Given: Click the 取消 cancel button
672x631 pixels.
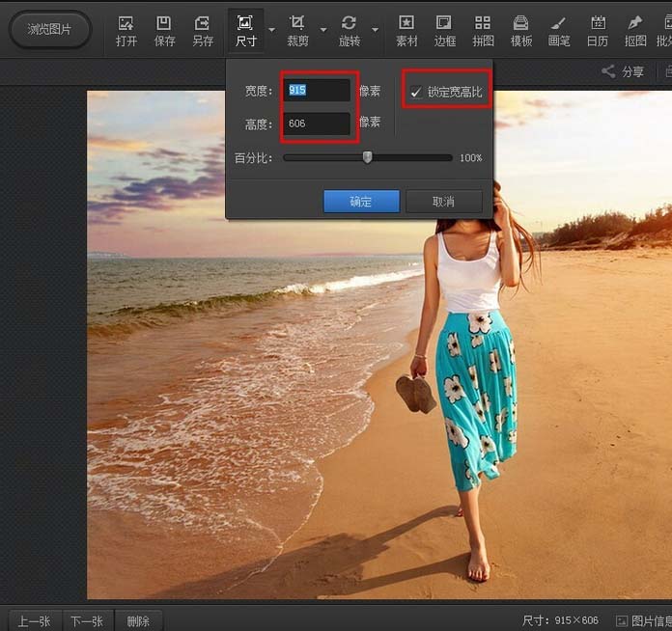Looking at the screenshot, I should (x=443, y=202).
